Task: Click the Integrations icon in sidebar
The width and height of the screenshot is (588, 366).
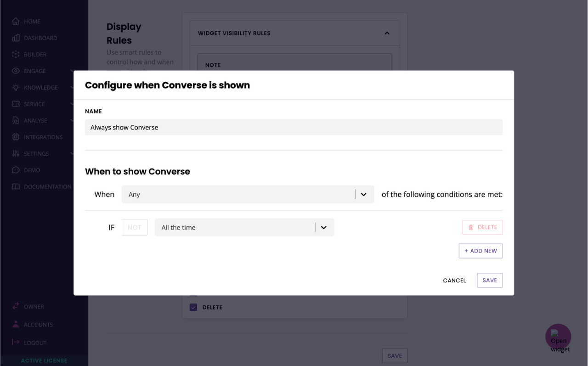Action: (x=16, y=137)
